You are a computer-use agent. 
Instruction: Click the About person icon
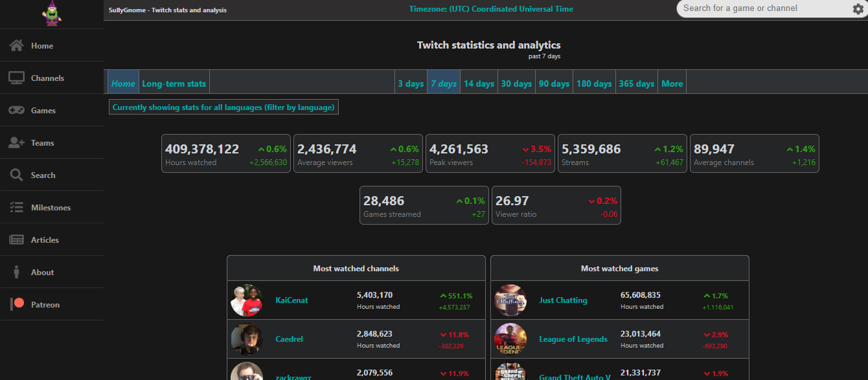tap(16, 273)
